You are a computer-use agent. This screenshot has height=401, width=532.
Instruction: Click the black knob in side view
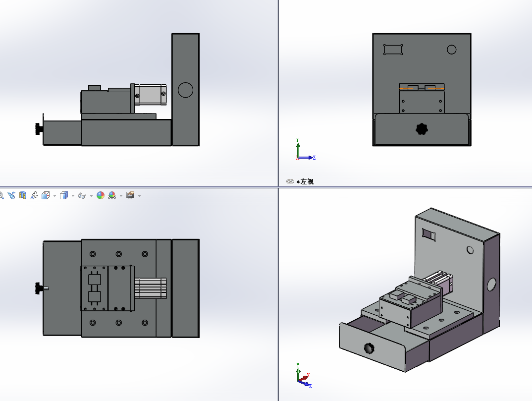click(x=39, y=129)
